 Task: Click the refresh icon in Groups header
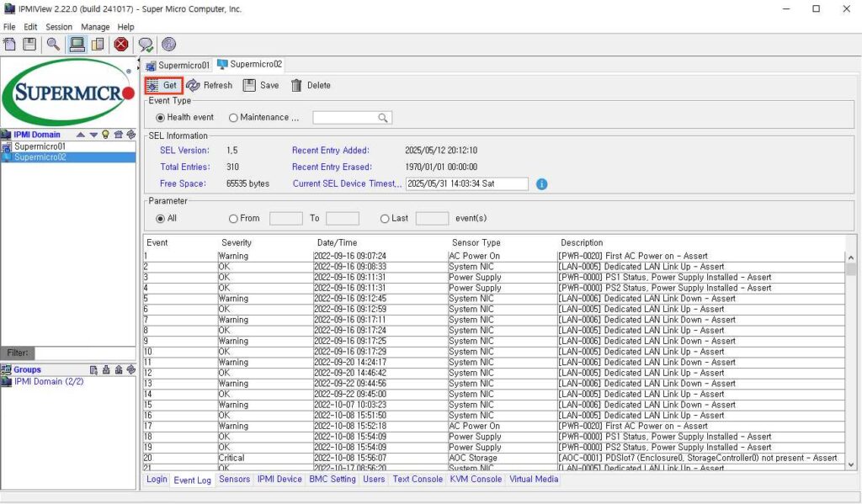coord(130,370)
